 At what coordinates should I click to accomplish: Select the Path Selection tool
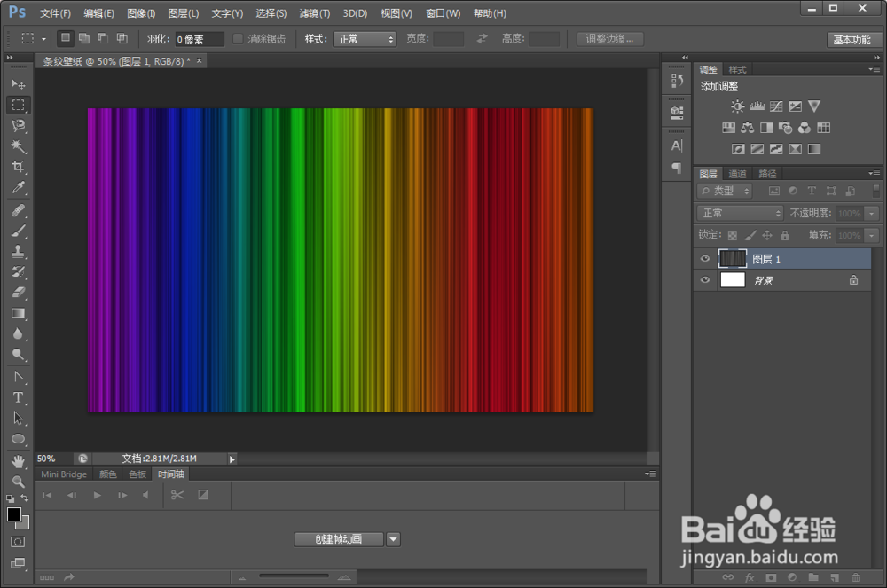tap(18, 419)
